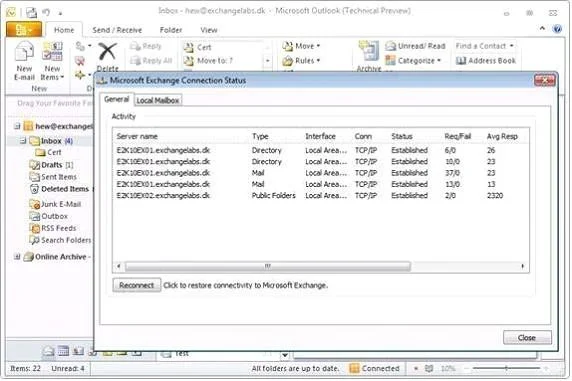The width and height of the screenshot is (572, 381).
Task: Click the dialog's red X button
Action: (x=545, y=80)
